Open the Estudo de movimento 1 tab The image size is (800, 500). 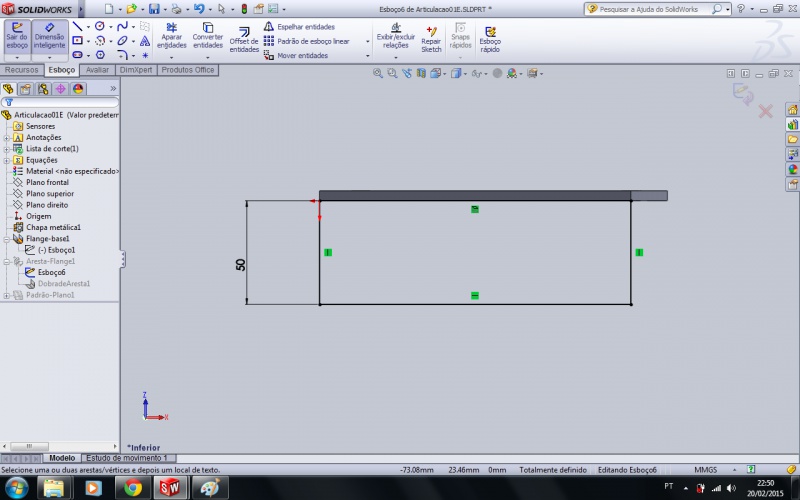coord(127,458)
